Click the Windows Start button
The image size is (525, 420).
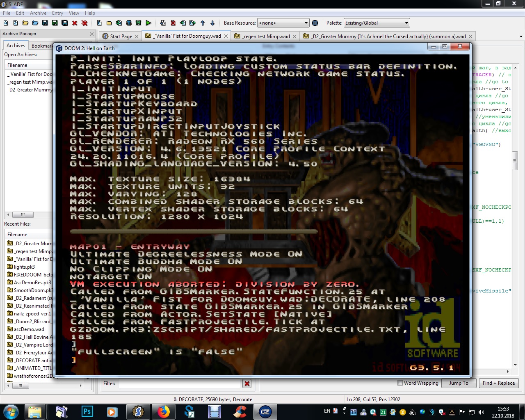tap(11, 411)
